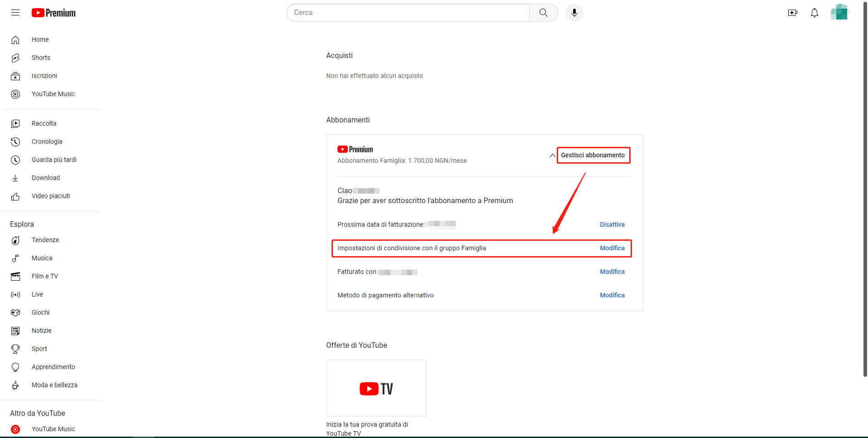Screen dimensions: 868x438
Task: Click the 'Offerte di YouTube' heading
Action: coord(357,345)
